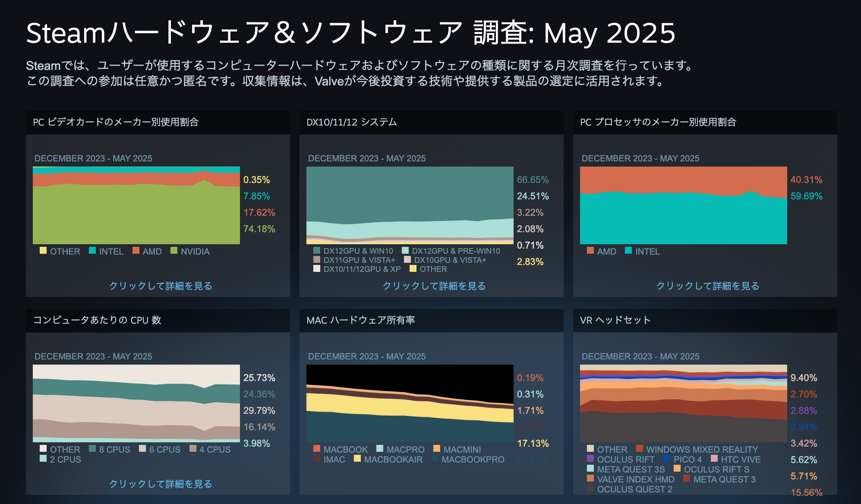Image resolution: width=861 pixels, height=504 pixels.
Task: Click the DX10/11/12GPU & XP legend swatch
Action: (317, 268)
